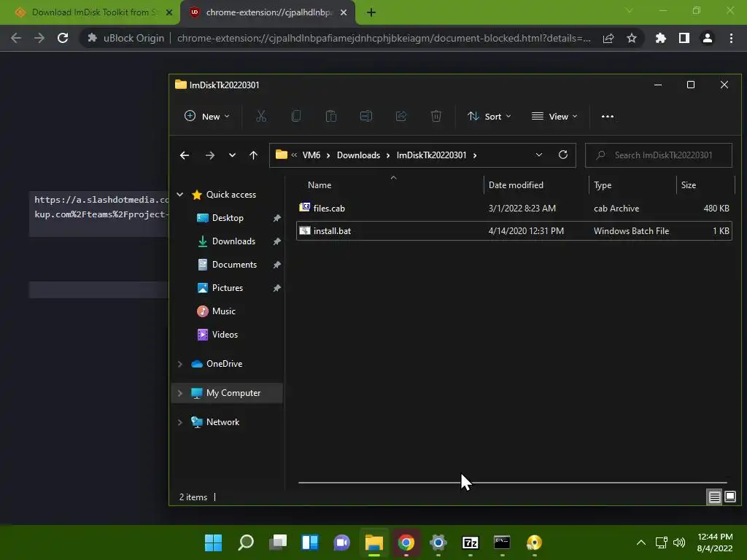Switch to large thumbnails view icon
Viewport: 747px width, 560px height.
pyautogui.click(x=729, y=497)
